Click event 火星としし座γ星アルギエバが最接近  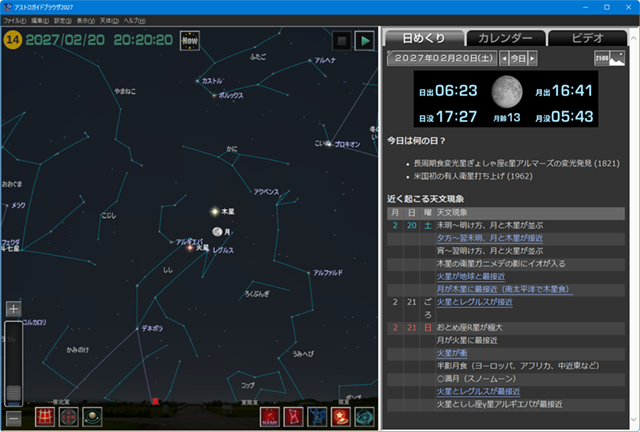coord(499,404)
